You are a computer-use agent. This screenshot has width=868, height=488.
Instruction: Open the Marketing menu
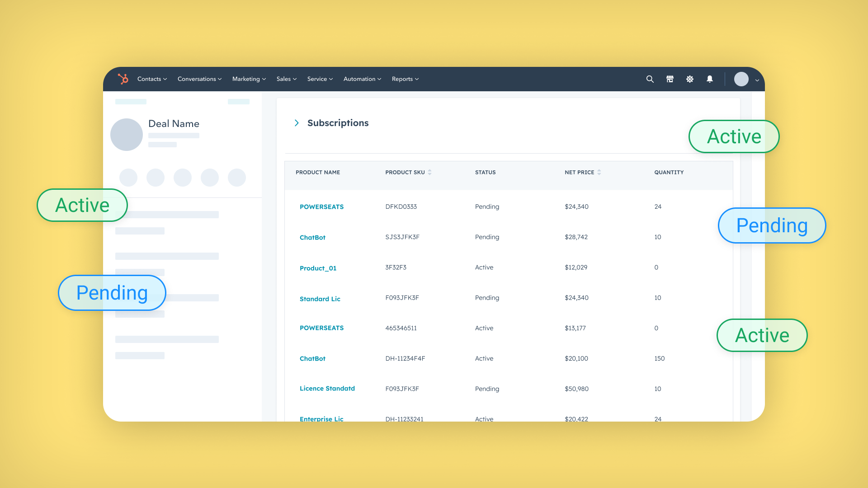(x=249, y=79)
